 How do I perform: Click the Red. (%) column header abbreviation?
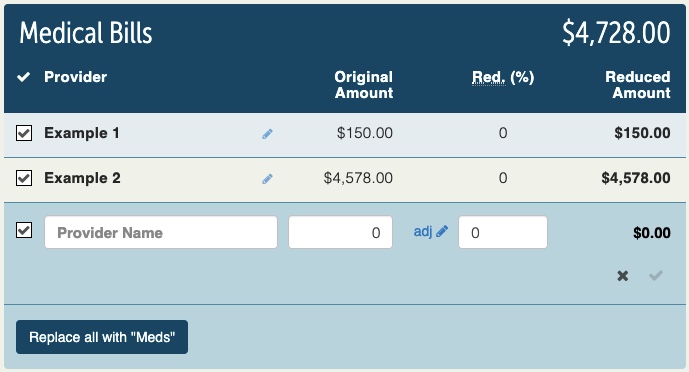click(489, 77)
